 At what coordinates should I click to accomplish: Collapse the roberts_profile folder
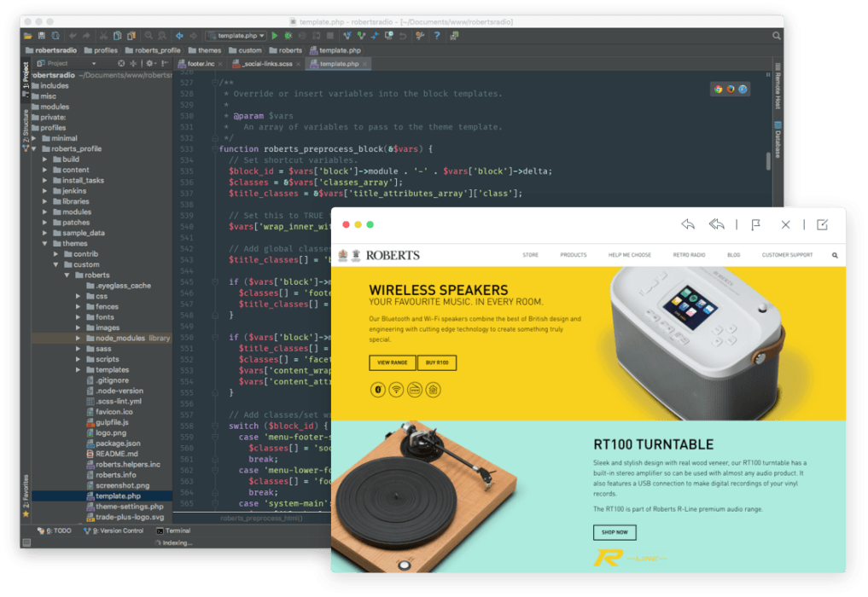pos(34,149)
